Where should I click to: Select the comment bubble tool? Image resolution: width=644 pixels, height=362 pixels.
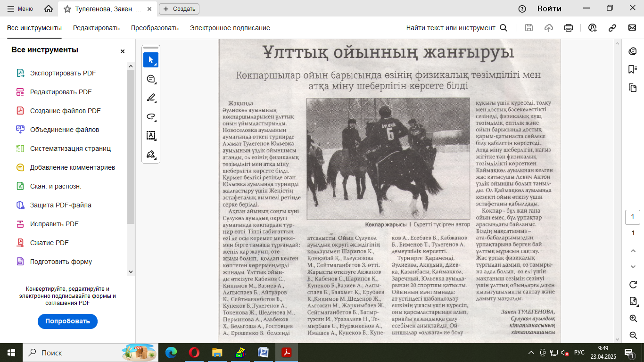(151, 79)
